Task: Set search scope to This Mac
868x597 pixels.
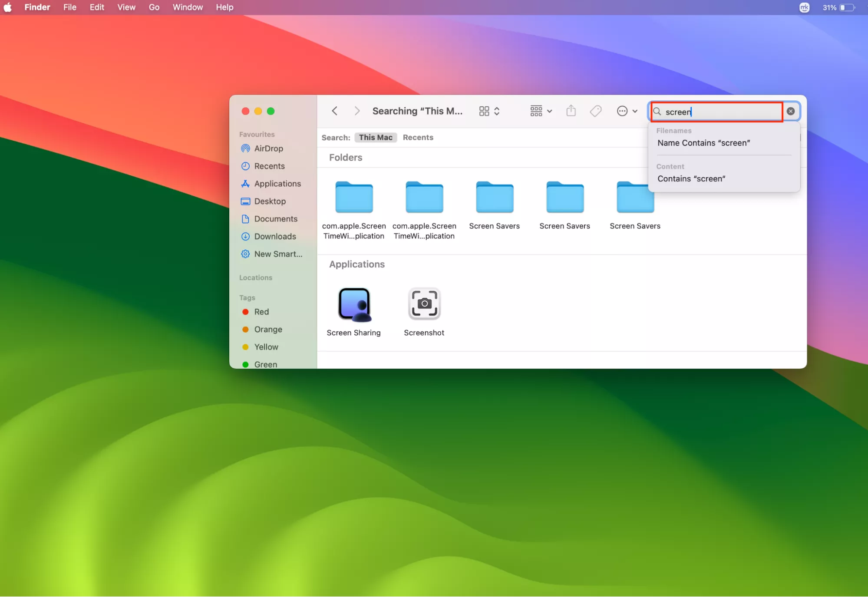Action: (376, 138)
